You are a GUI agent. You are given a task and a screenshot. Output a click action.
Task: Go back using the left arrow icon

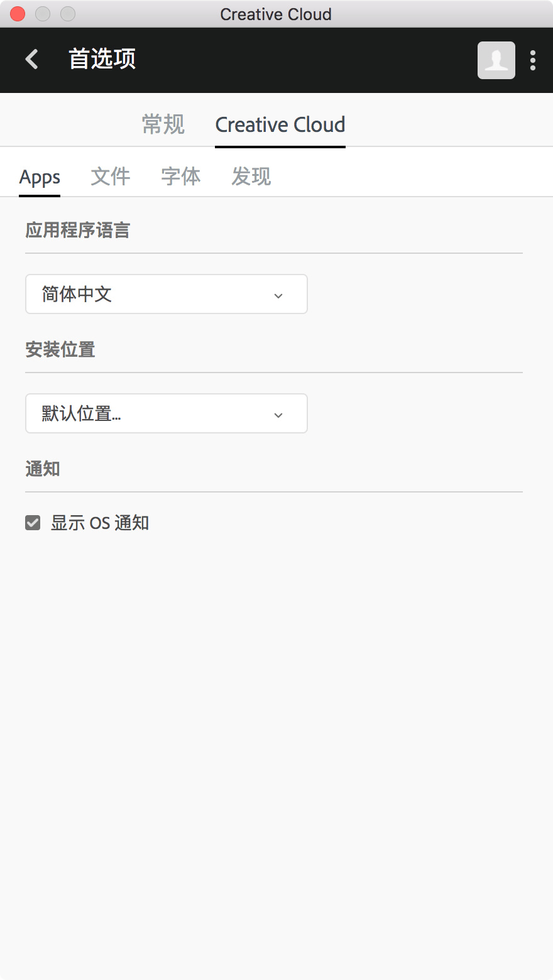[x=31, y=60]
